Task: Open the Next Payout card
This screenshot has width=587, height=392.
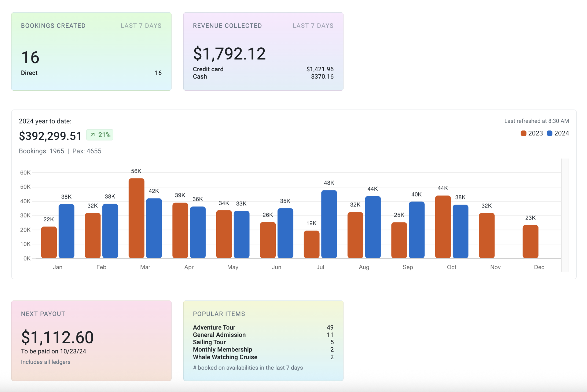Action: 91,340
